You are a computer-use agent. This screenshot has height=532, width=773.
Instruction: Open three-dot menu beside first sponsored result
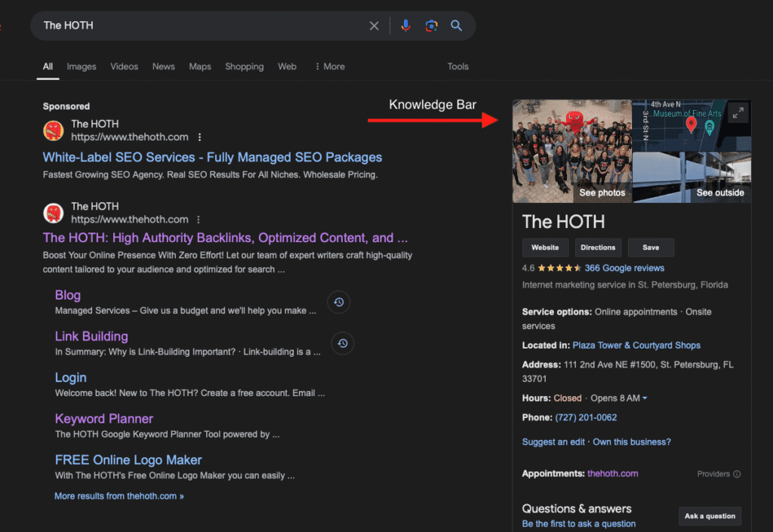pos(199,137)
